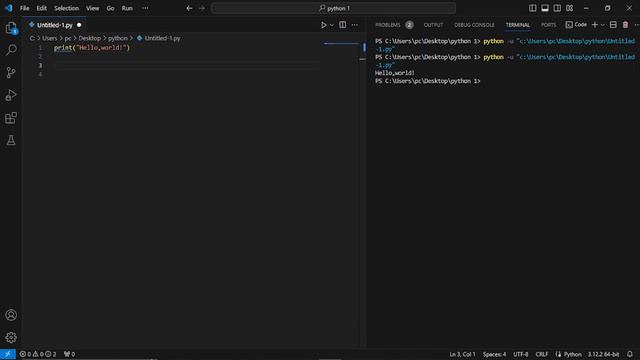The image size is (640, 360).
Task: Open the Manage gear settings icon
Action: pos(11,338)
